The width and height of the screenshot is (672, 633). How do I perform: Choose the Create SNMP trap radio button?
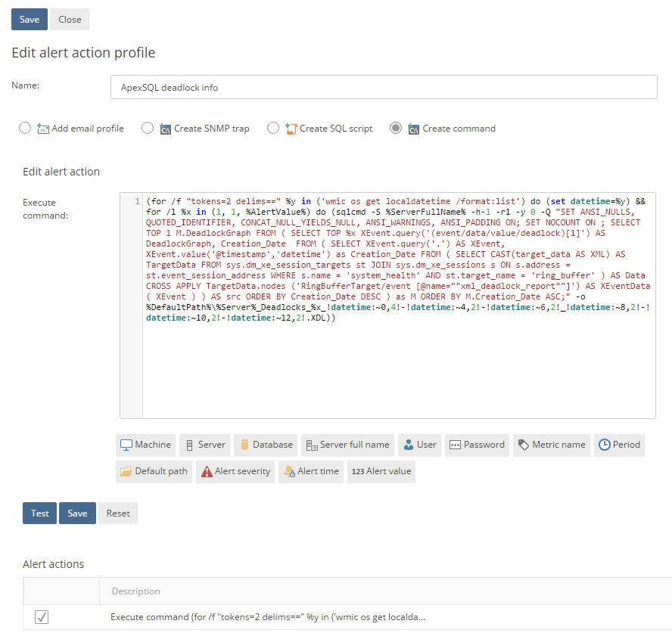(x=148, y=129)
